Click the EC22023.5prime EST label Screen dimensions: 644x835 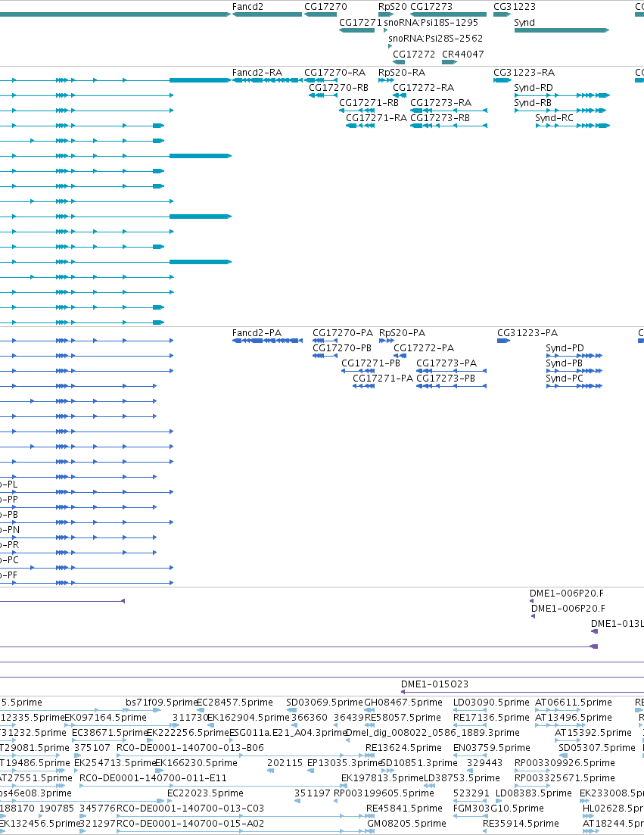pyautogui.click(x=205, y=793)
